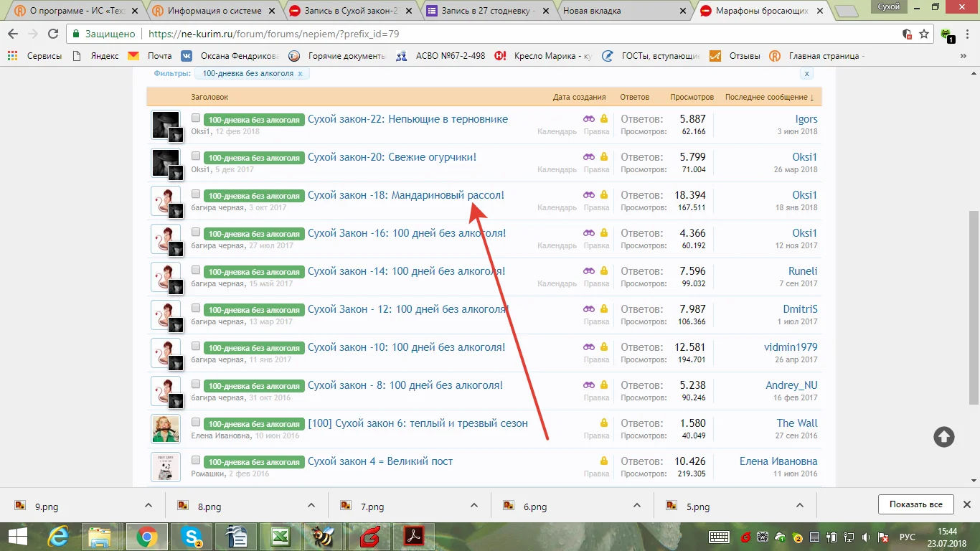Click the lock icon for Сухой закон -18
980x551 pixels.
(604, 194)
